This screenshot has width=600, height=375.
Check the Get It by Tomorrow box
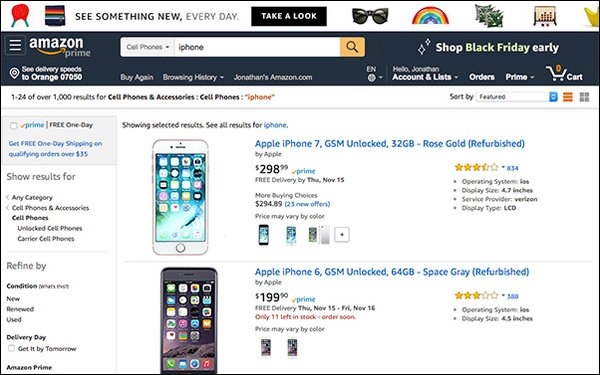pos(11,348)
